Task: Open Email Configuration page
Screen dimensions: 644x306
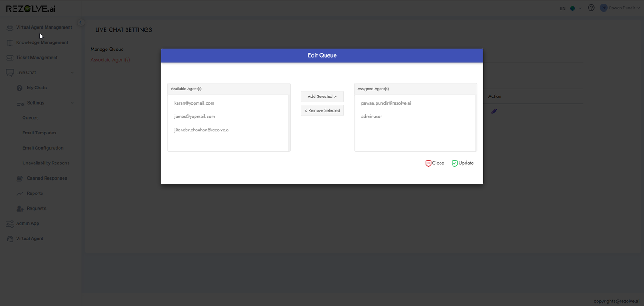Action: click(x=43, y=148)
